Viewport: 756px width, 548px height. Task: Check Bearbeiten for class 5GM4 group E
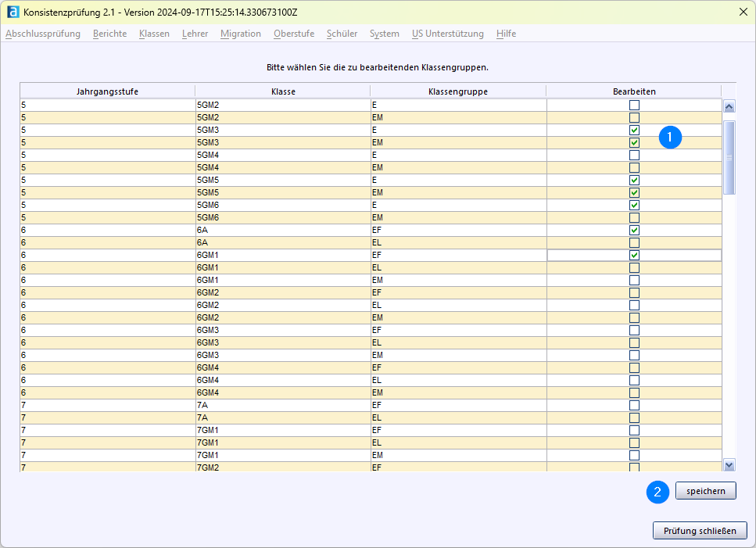coord(635,156)
